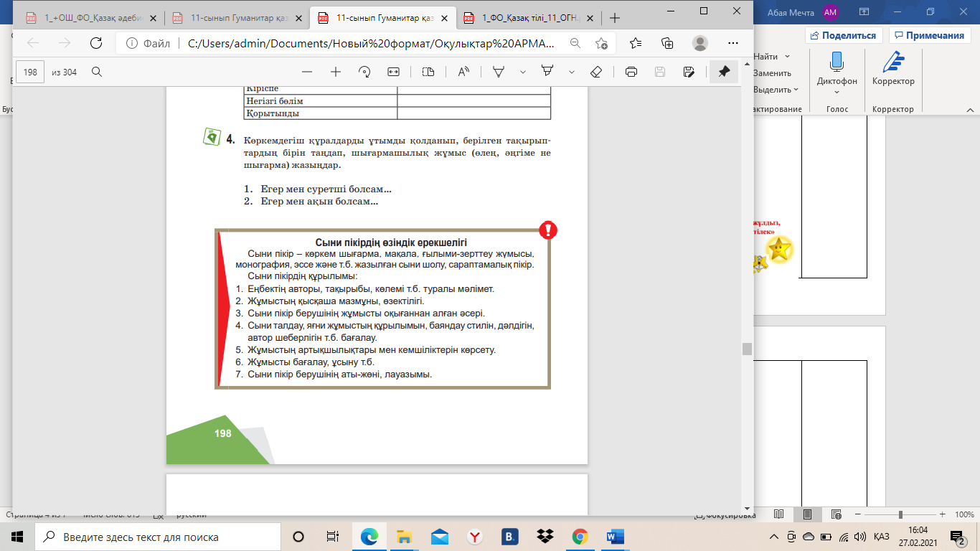Zoom in the PDF with plus

tap(335, 72)
